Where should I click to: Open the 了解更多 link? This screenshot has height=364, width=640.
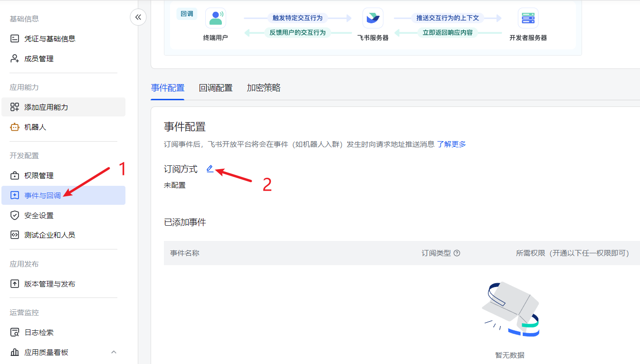click(451, 144)
